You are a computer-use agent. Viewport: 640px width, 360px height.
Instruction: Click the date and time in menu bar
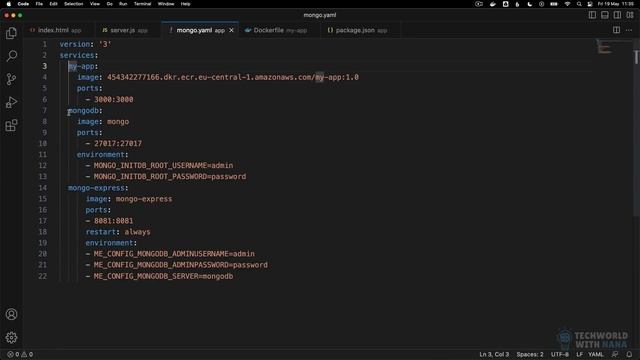(x=616, y=4)
